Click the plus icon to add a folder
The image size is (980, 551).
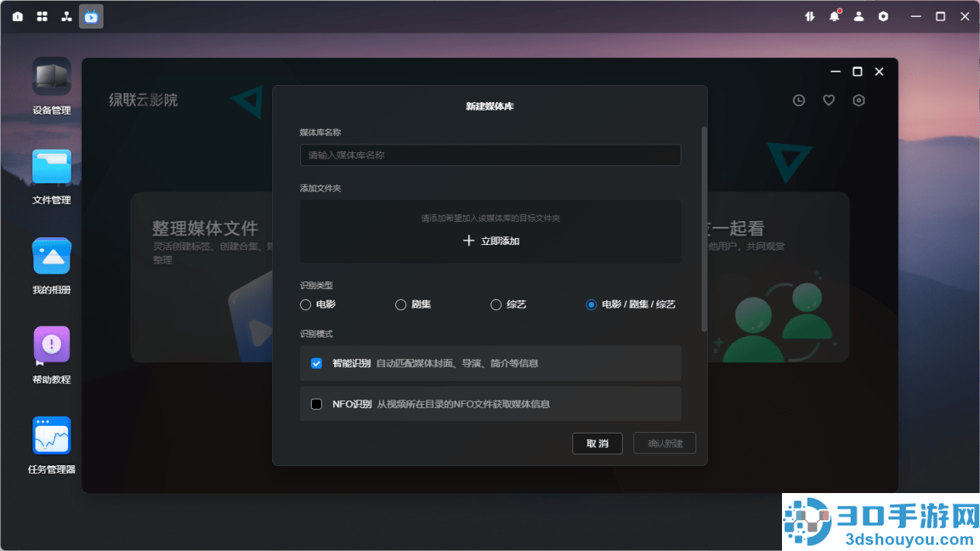coord(468,240)
